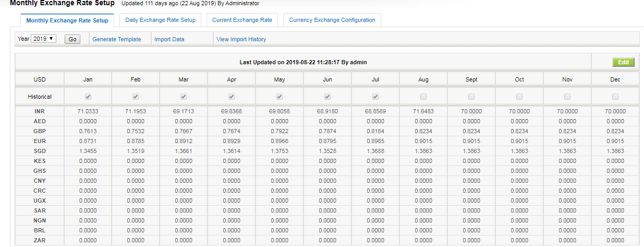Click SGD May value 1.3753
This screenshot has width=644, height=247.
click(x=280, y=151)
